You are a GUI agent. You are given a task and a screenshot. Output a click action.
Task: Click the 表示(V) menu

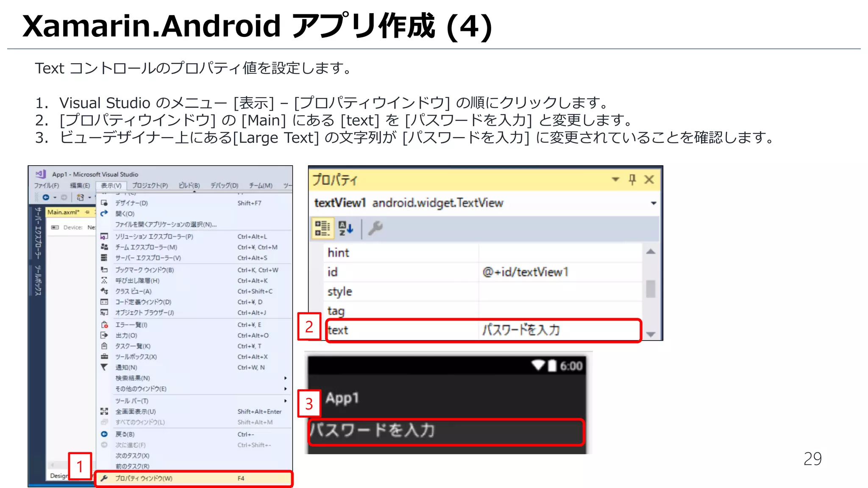111,186
